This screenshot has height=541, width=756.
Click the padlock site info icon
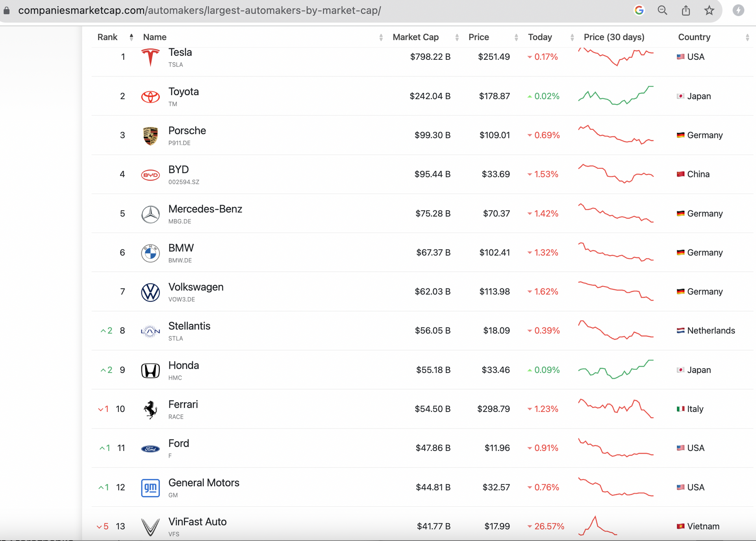point(7,11)
